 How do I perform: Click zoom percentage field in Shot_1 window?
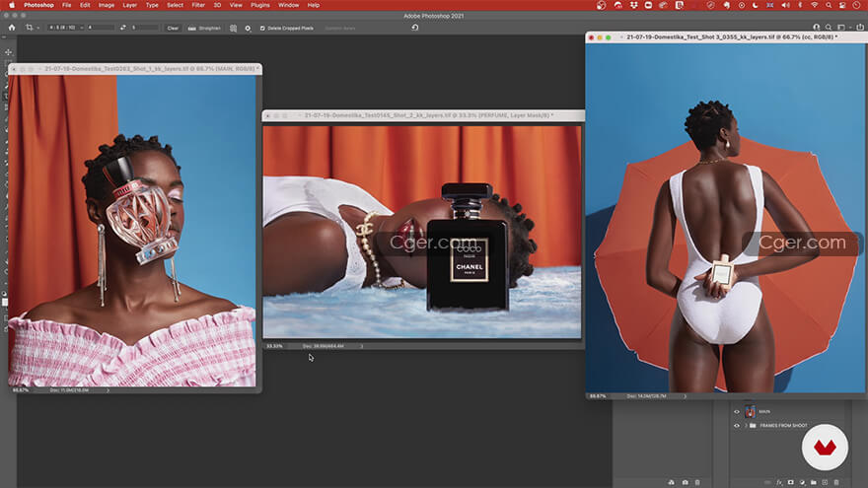click(21, 390)
